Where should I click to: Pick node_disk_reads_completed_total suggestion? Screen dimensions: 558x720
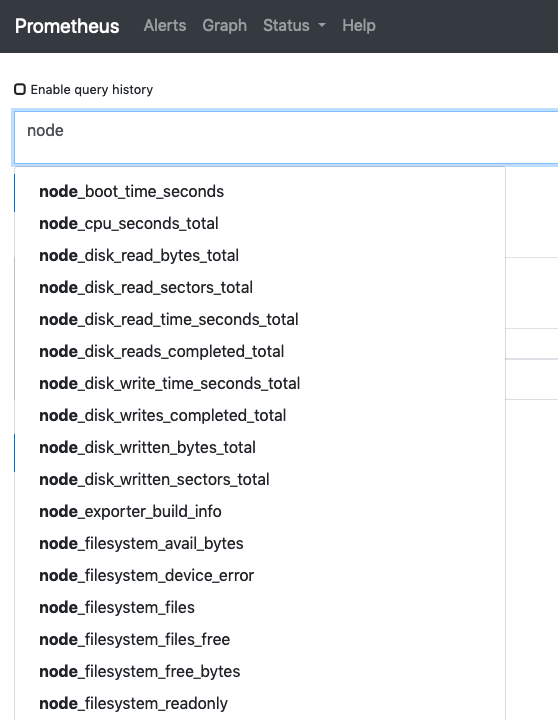(x=260, y=351)
